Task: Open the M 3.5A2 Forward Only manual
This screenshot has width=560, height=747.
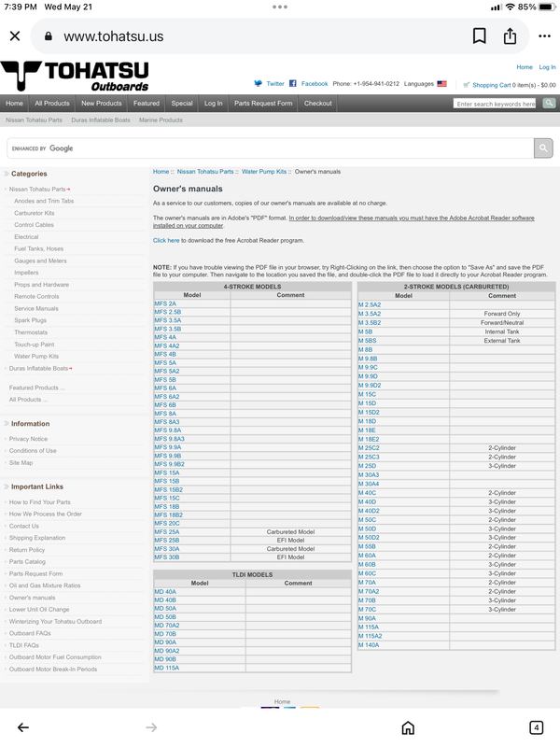Action: pos(370,314)
